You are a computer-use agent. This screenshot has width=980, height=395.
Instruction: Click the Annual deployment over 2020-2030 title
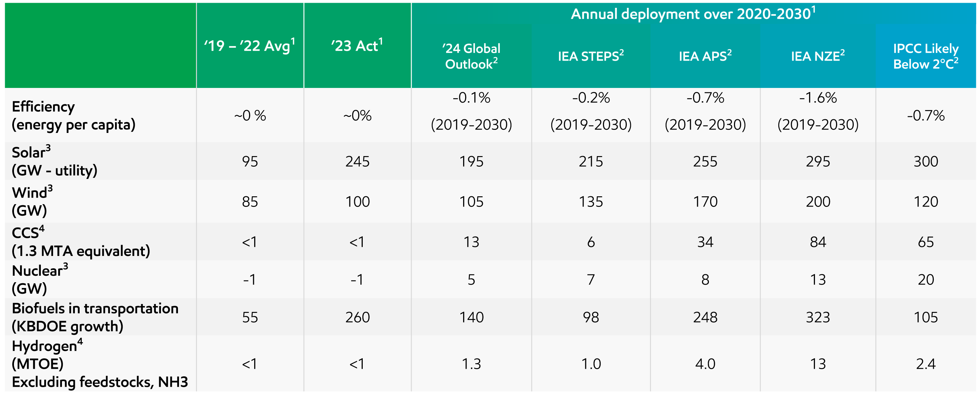pyautogui.click(x=693, y=14)
